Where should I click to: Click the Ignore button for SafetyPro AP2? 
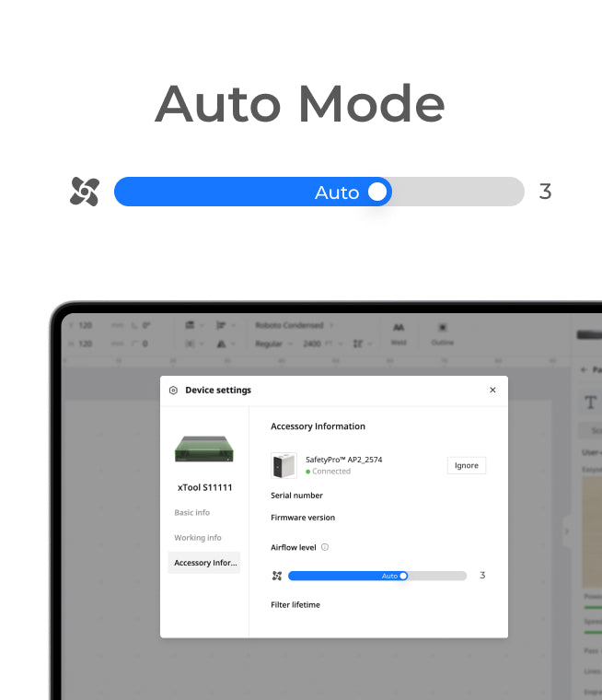467,465
